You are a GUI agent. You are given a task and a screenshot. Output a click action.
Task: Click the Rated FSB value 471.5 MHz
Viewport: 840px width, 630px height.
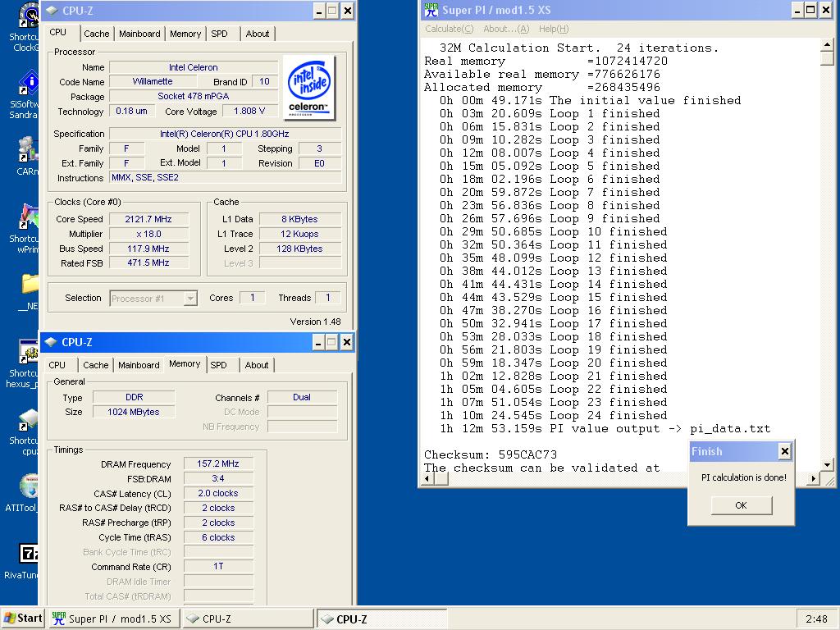148,263
